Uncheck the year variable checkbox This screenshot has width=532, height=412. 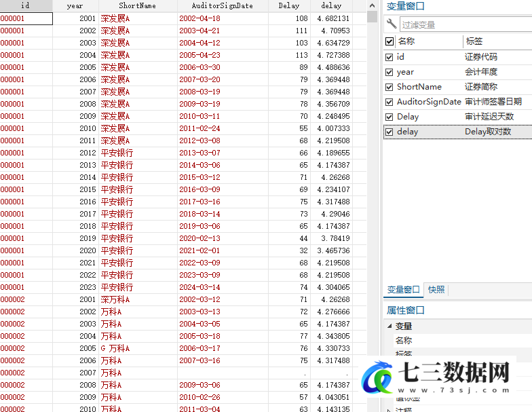coord(389,72)
